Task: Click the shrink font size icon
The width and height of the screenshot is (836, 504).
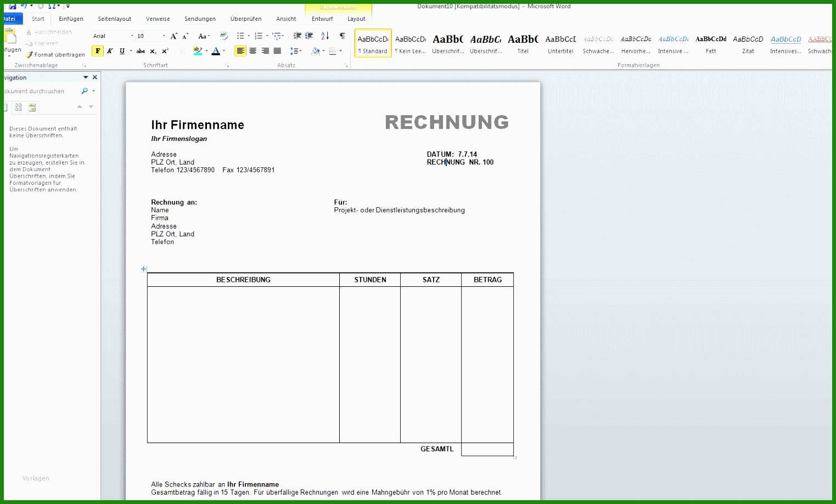Action: (186, 36)
